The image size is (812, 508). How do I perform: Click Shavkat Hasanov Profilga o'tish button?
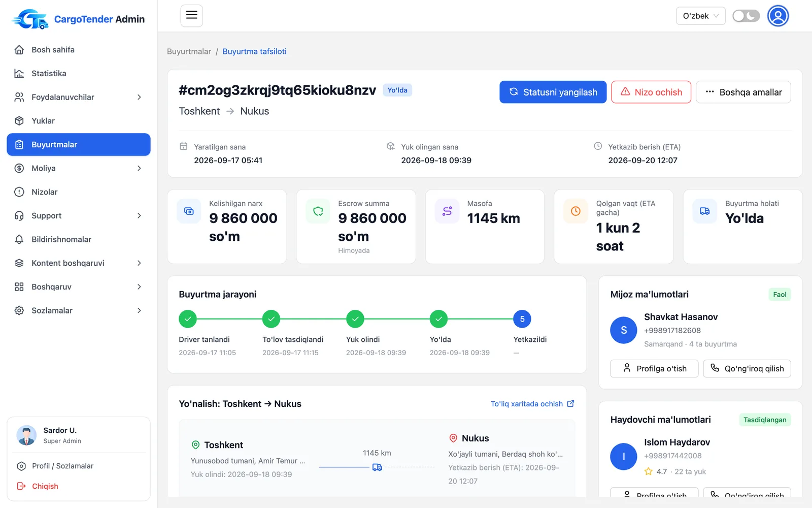[654, 368]
